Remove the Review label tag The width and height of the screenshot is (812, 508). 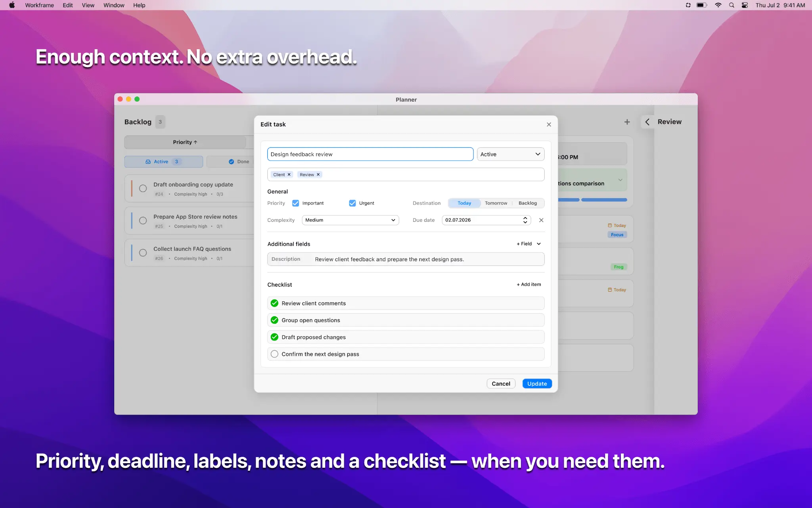(318, 175)
